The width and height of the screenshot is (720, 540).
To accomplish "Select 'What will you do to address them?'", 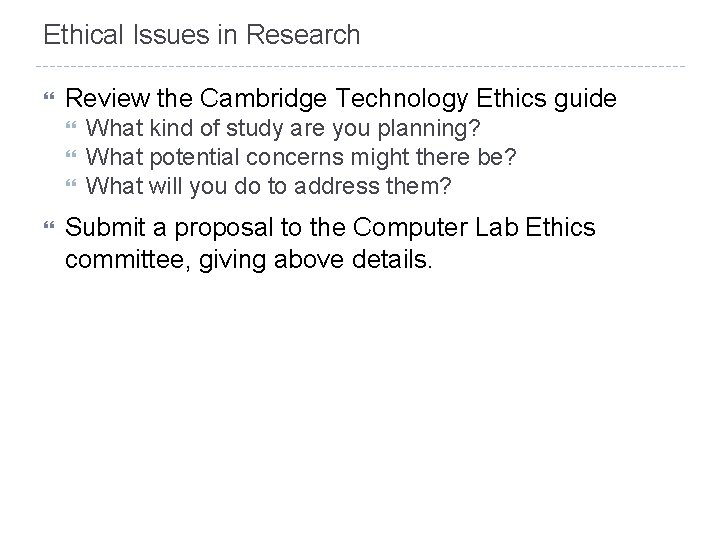I will (266, 186).
